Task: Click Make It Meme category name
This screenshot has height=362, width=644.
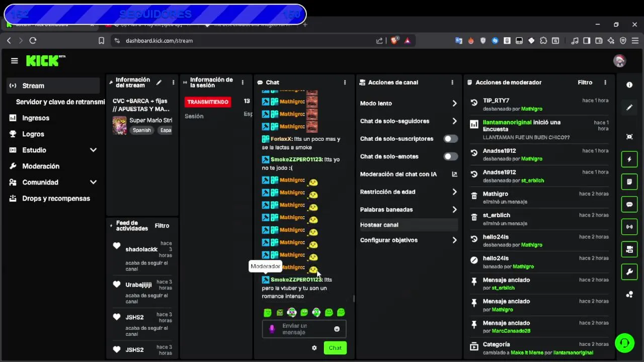Action: [x=528, y=352]
